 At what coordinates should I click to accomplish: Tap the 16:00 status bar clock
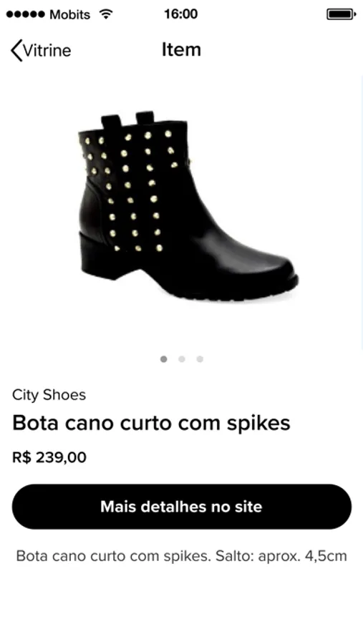coord(181,14)
